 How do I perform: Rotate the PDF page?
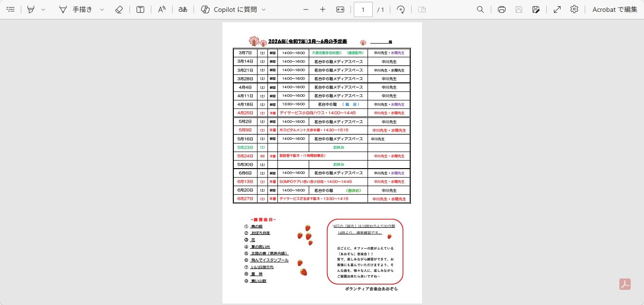click(x=401, y=9)
